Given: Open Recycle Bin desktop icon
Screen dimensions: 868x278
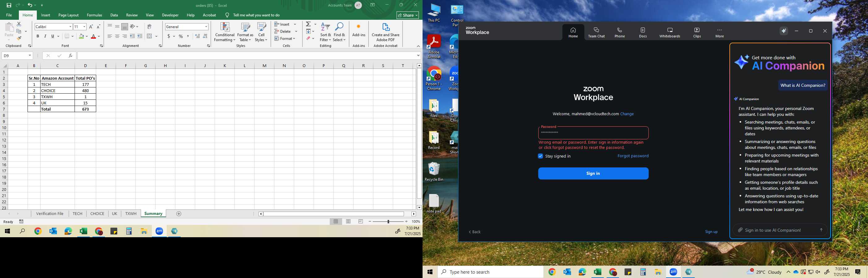Looking at the screenshot, I should (434, 171).
